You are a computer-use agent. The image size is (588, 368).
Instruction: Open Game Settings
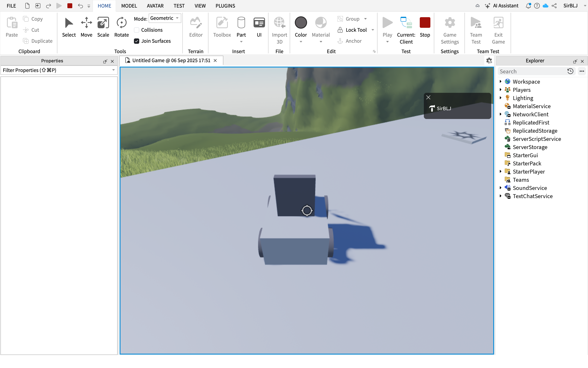[450, 30]
